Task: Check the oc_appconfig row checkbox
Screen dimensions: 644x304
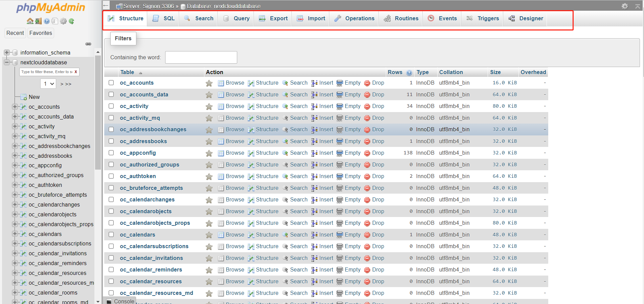Action: [x=111, y=153]
